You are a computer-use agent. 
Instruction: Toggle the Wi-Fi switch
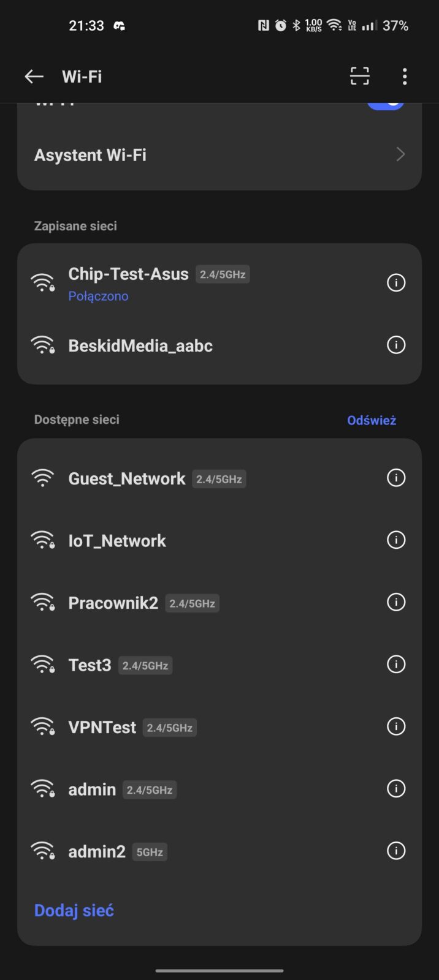tap(386, 104)
